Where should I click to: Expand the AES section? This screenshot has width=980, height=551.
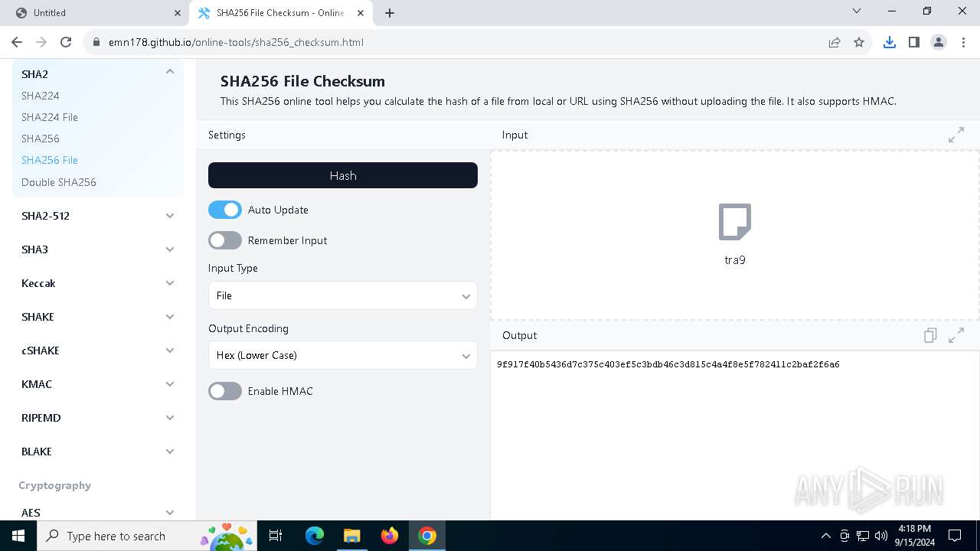point(98,512)
